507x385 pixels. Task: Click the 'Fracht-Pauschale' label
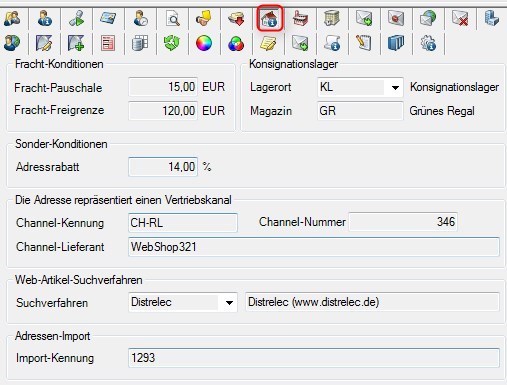(x=58, y=88)
